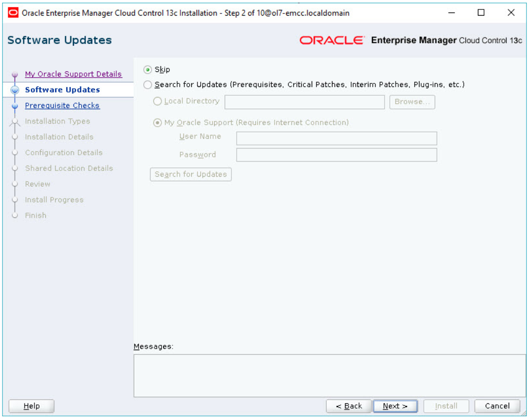Click the Installation Types branch node icon
The width and height of the screenshot is (530, 420).
pyautogui.click(x=15, y=122)
